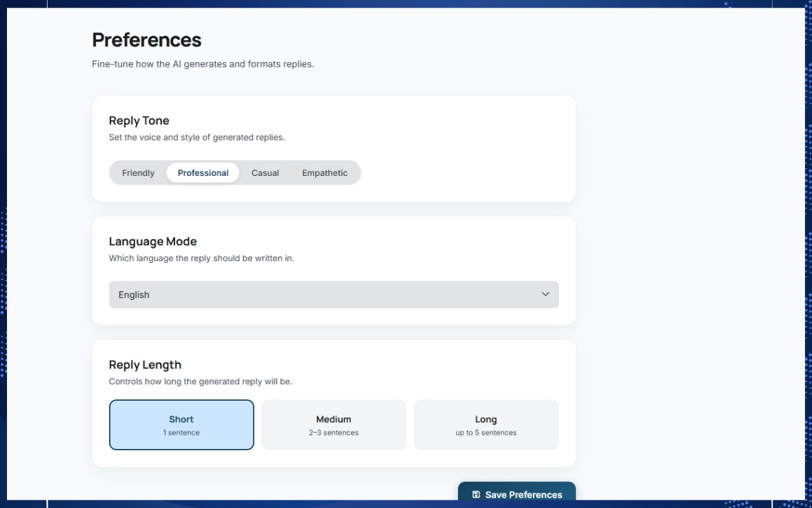
Task: Click 'Controls how long the generated reply will be.'
Action: pos(200,382)
